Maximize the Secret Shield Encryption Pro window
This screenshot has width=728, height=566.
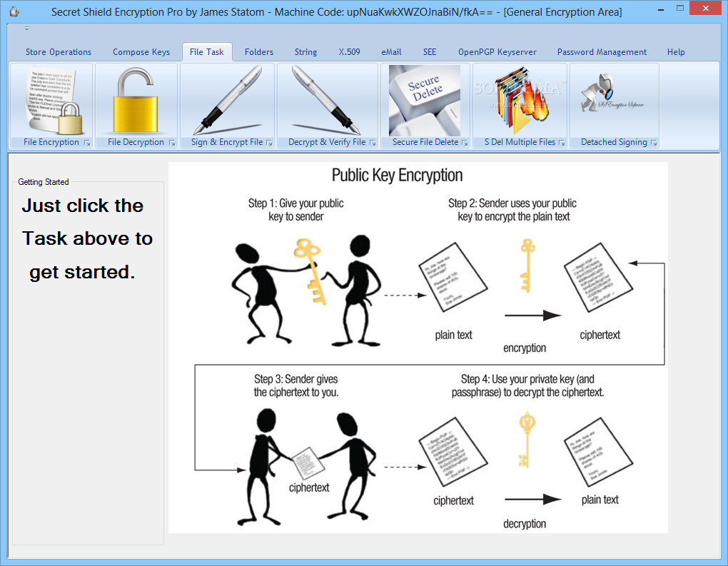680,9
